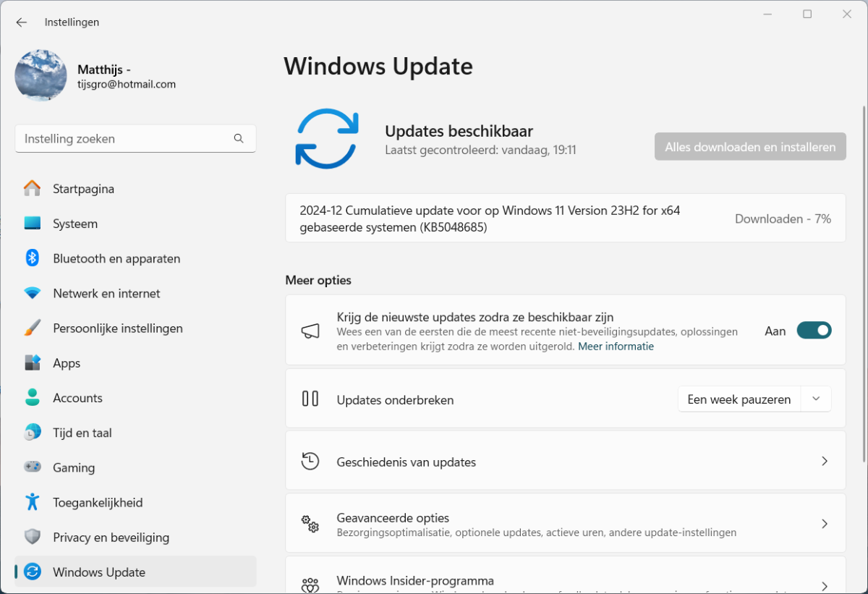Follow the Meer informatie link

tap(616, 347)
